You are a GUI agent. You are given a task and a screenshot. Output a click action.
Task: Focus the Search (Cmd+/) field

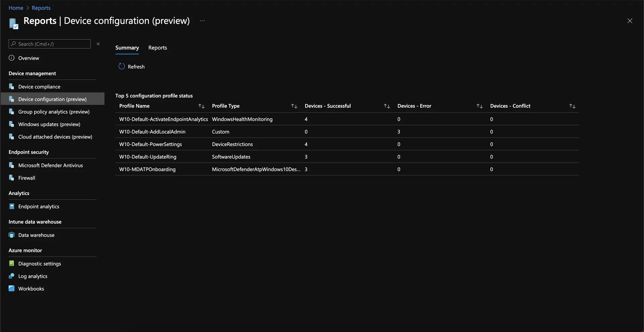click(50, 44)
